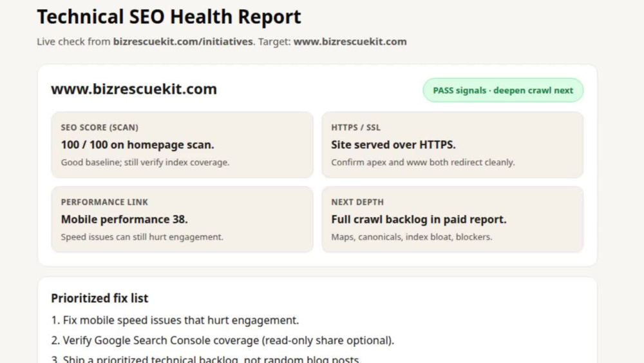Screen dimensions: 644x363
Task: Select the NEXT DEPTH label
Action: click(357, 202)
